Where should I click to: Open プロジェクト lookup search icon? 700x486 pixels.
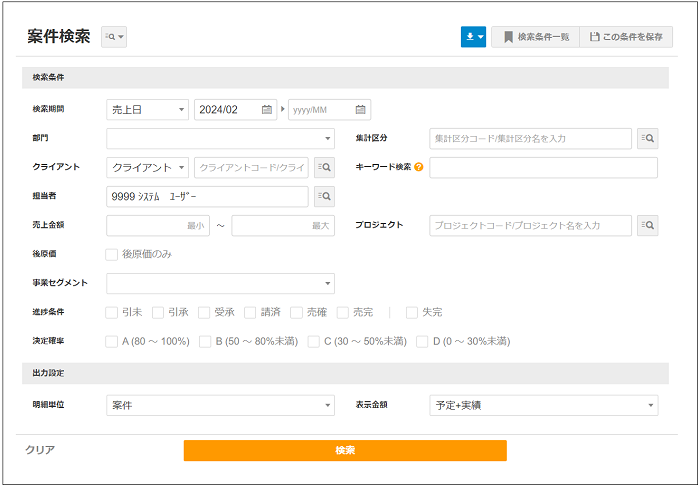pyautogui.click(x=647, y=225)
